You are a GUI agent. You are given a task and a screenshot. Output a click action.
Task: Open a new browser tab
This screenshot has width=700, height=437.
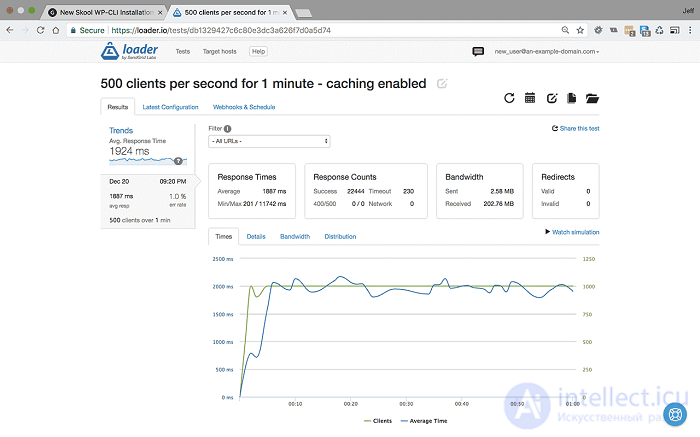click(x=304, y=13)
